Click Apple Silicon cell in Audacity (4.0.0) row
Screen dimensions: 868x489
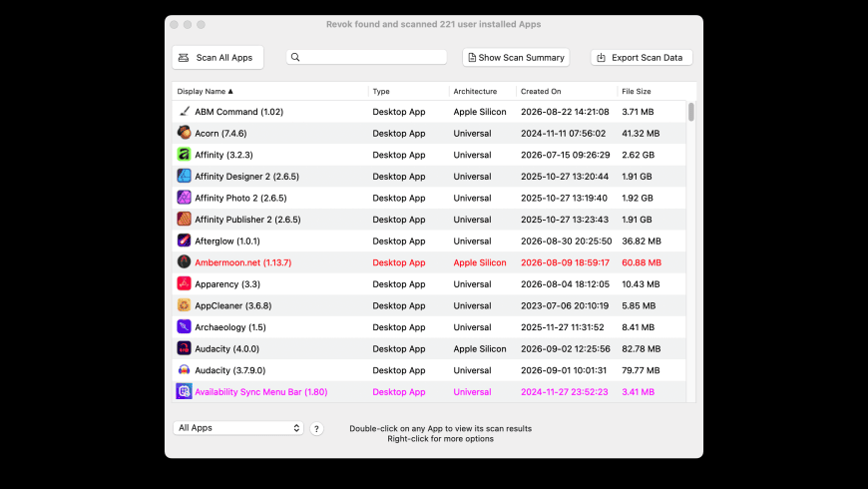click(480, 349)
